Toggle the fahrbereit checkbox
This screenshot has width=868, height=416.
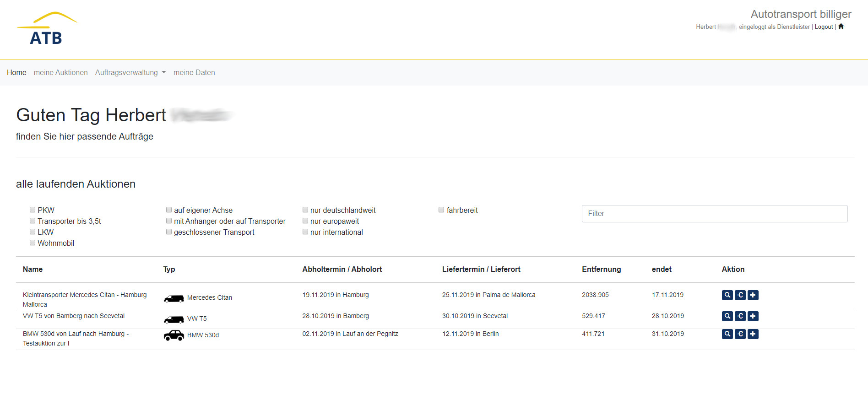click(441, 210)
